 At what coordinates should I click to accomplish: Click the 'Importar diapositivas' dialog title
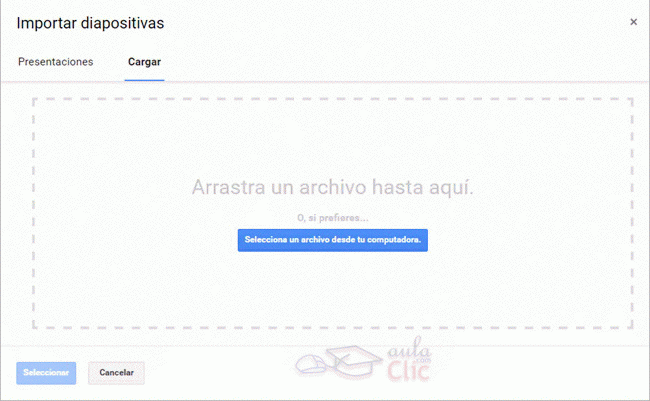[x=90, y=22]
